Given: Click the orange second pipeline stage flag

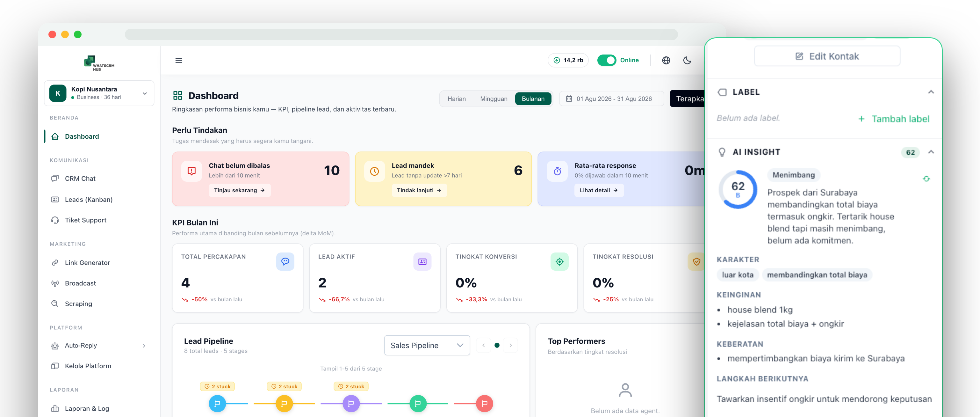Looking at the screenshot, I should (x=284, y=403).
